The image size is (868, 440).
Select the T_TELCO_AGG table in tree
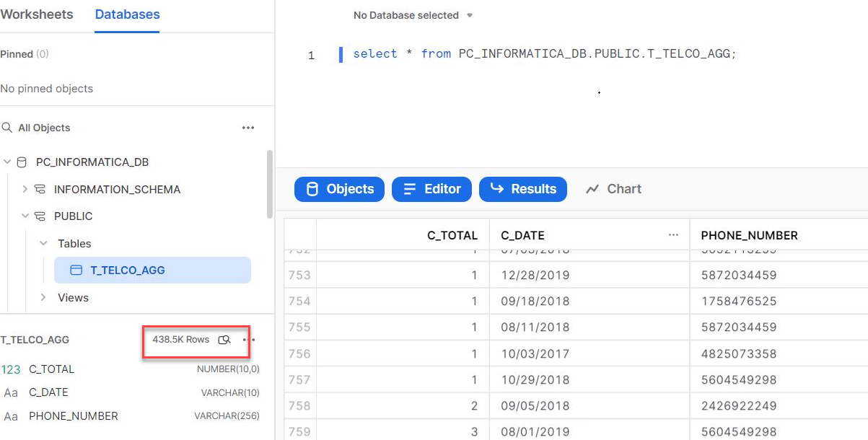click(x=127, y=270)
